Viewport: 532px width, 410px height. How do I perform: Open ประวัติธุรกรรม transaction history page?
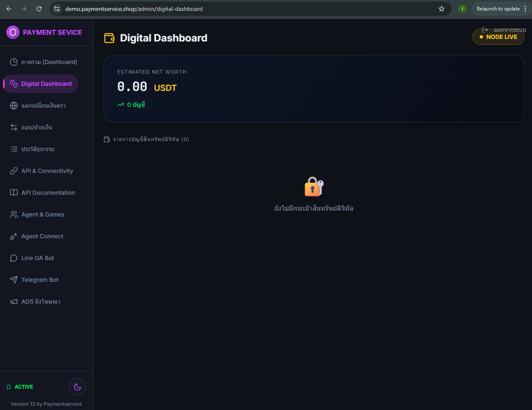click(38, 149)
